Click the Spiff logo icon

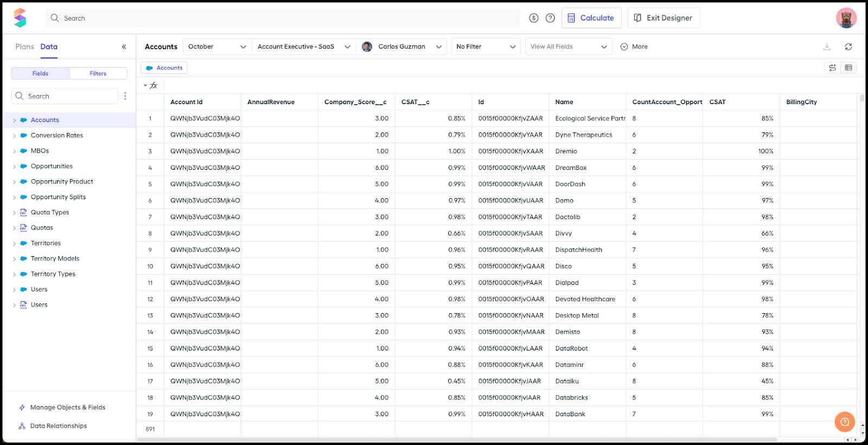(x=20, y=18)
